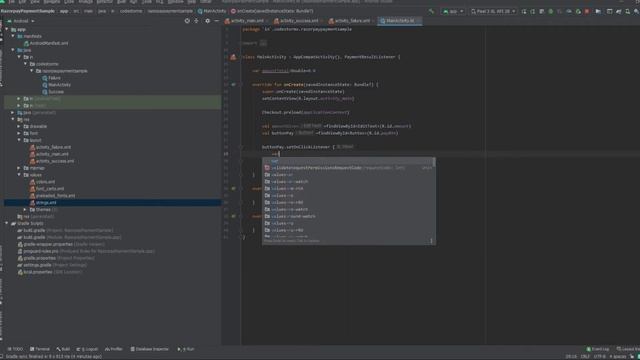Screen dimensions: 640x360
Task: Open the Pixel device selector dropdown
Action: coord(493,11)
